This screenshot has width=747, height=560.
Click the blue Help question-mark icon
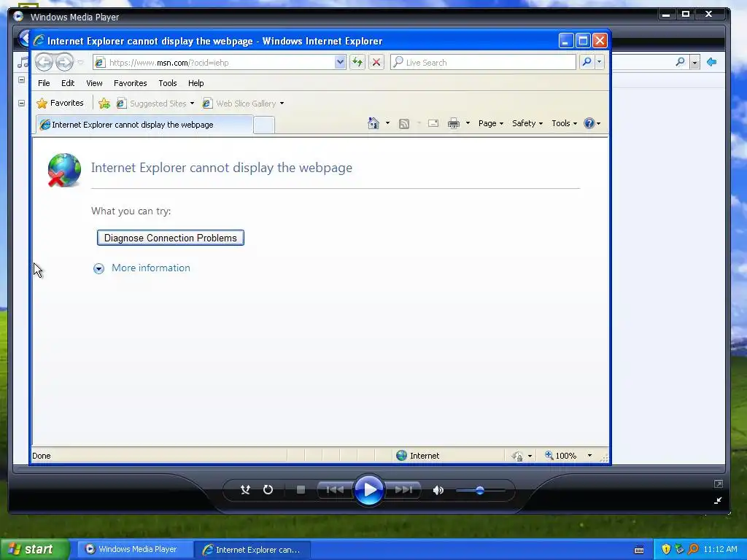tap(589, 123)
